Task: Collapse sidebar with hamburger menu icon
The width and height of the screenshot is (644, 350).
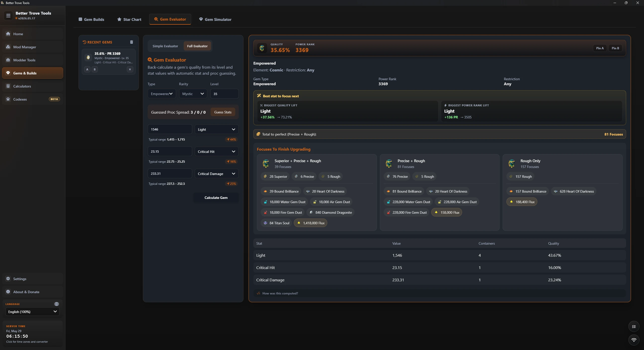Action: [8, 16]
